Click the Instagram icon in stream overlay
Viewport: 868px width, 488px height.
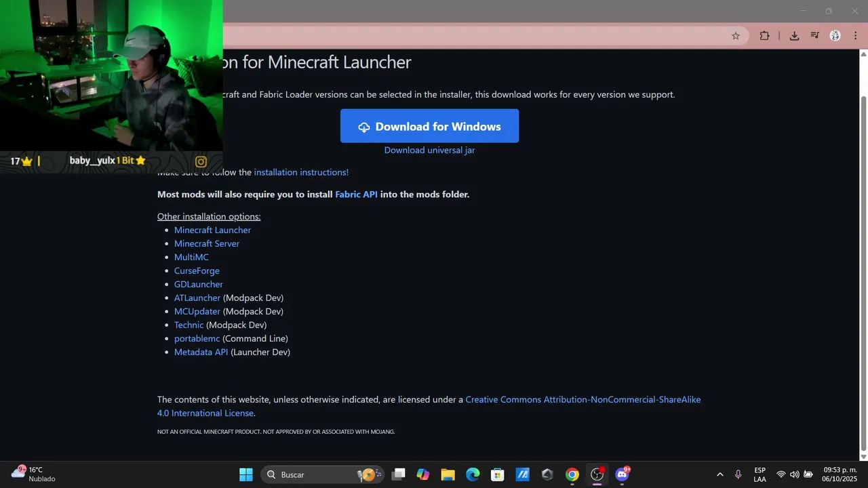coord(201,161)
